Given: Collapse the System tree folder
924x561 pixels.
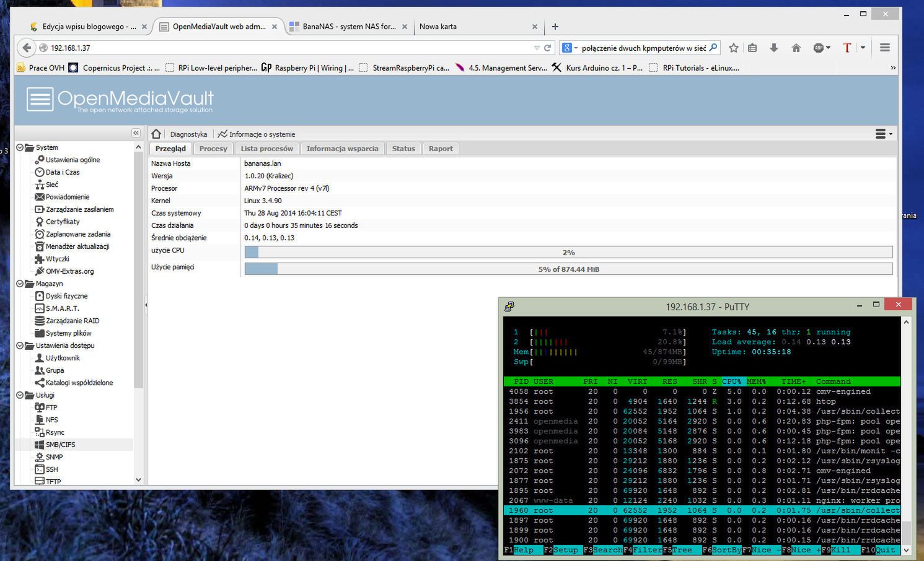Looking at the screenshot, I should click(x=20, y=147).
